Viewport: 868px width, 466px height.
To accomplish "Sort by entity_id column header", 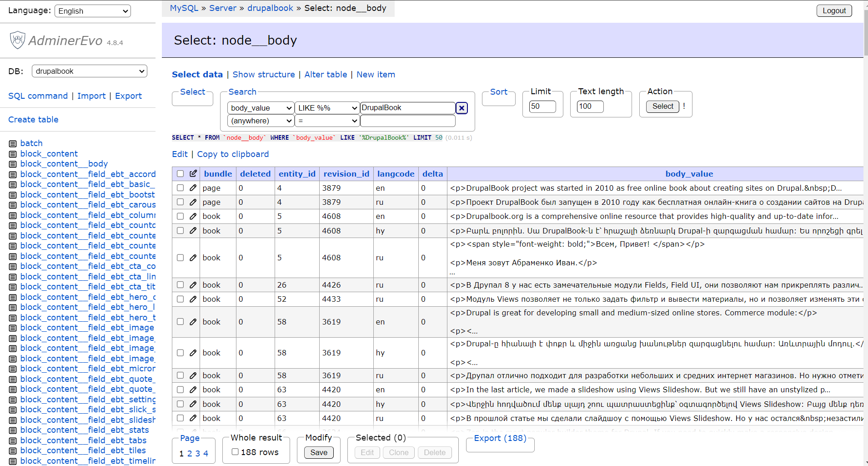I will (x=297, y=173).
